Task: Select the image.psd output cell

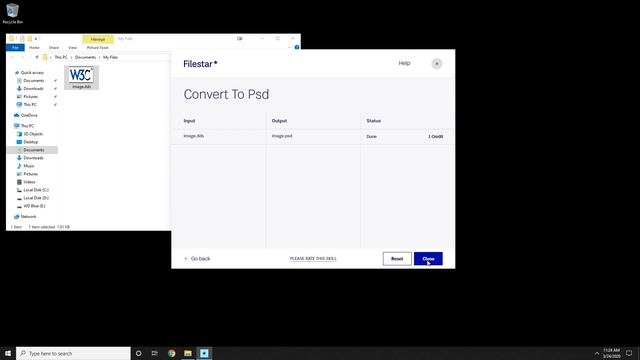Action: (282, 136)
